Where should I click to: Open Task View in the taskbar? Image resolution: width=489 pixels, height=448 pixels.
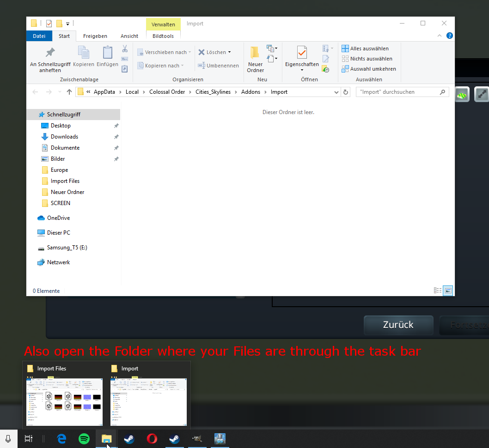click(x=28, y=439)
